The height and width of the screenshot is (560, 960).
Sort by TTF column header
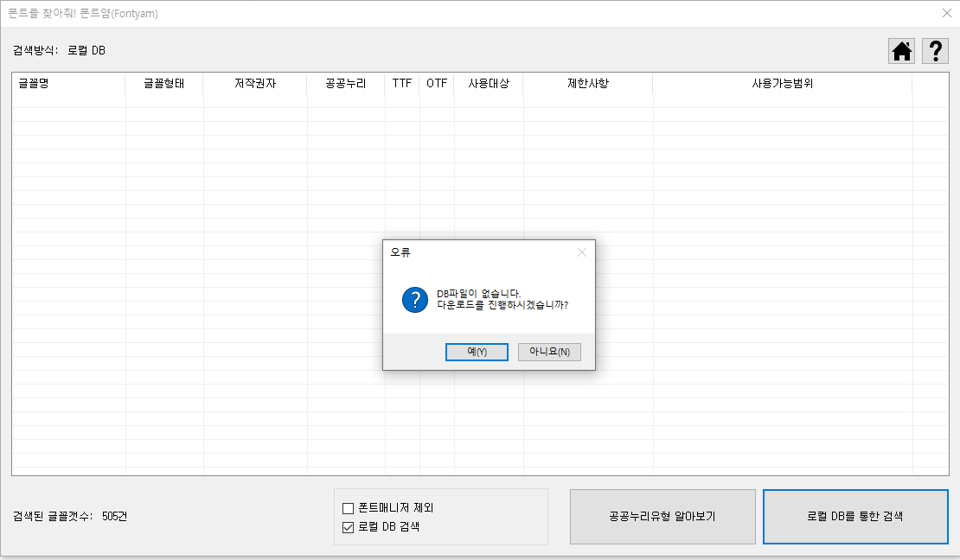tap(402, 84)
